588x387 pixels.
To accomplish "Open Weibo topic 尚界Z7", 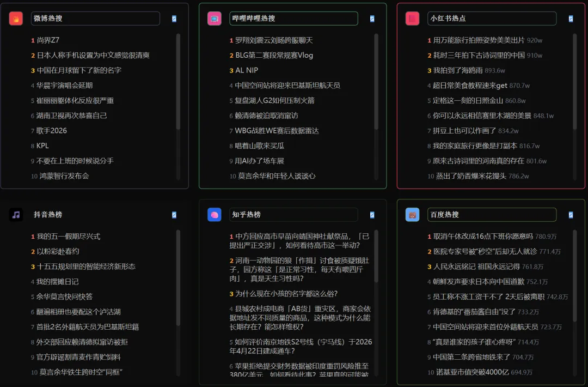I will click(x=48, y=40).
